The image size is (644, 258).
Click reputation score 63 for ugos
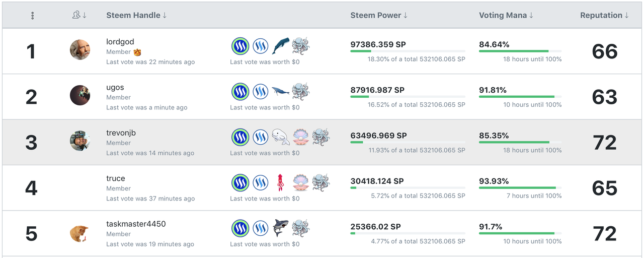click(605, 97)
